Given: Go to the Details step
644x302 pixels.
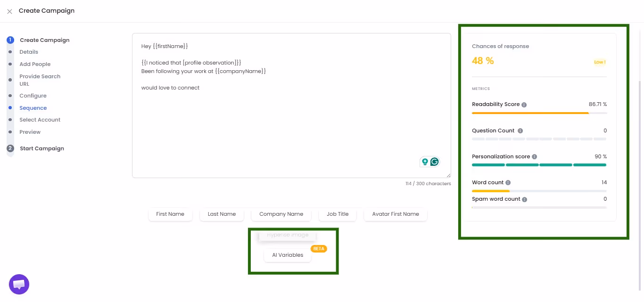Looking at the screenshot, I should [x=29, y=52].
